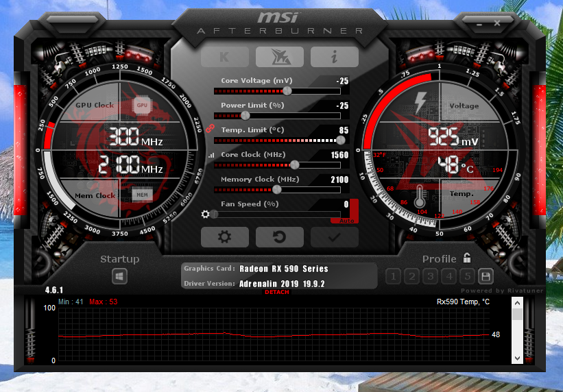Open the fan settings gear icon
This screenshot has height=392, width=563.
[x=205, y=215]
